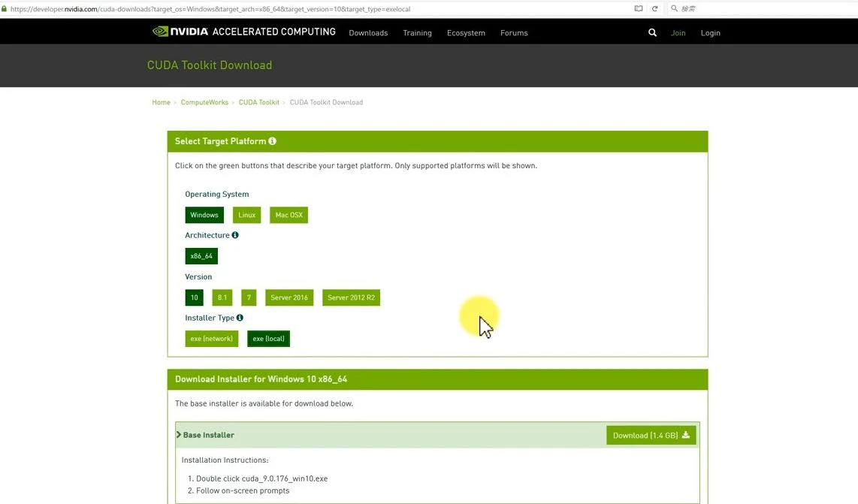Click the 'Operating System' label
Image resolution: width=858 pixels, height=504 pixels.
pos(216,194)
